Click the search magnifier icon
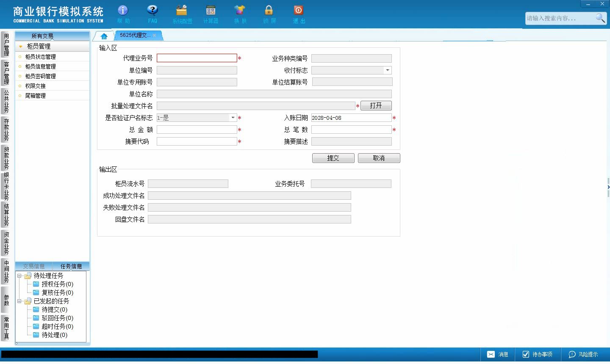This screenshot has width=610, height=364. (600, 18)
